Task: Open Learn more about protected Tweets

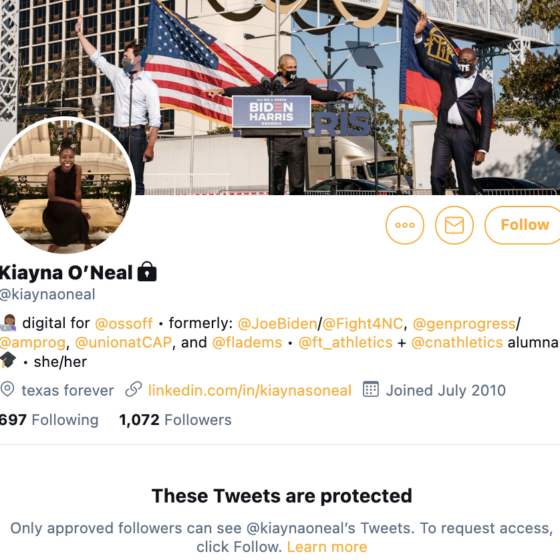Action: click(x=327, y=547)
